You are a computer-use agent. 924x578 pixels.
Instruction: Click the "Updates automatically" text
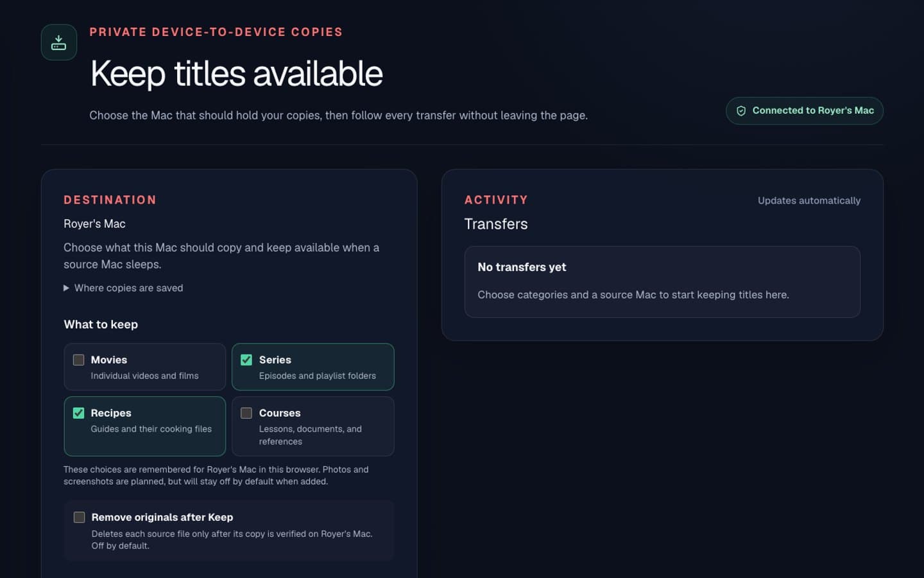(x=809, y=201)
